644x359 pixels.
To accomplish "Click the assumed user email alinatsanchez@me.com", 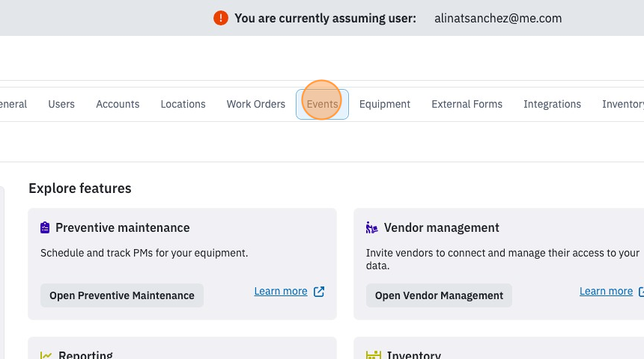I will [498, 19].
